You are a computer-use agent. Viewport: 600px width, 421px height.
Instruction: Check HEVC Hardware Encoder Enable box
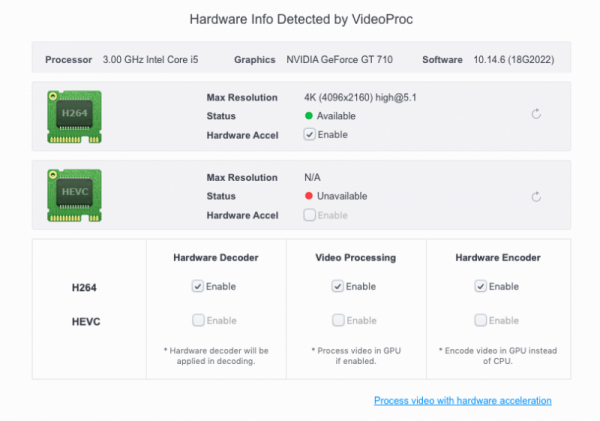click(x=481, y=320)
